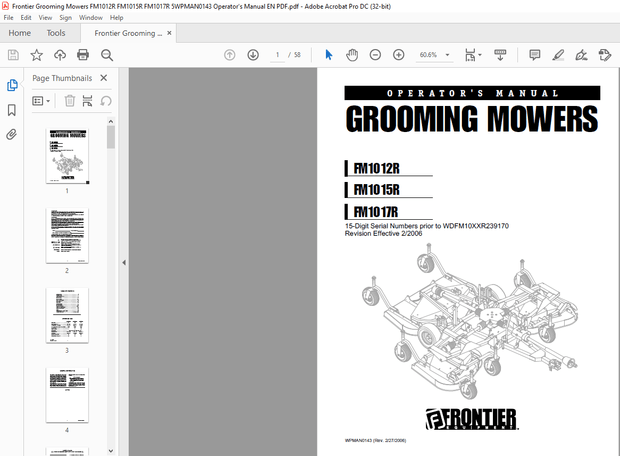Open the Bookmarks side panel
Viewport: 620px width, 456px height.
[x=12, y=110]
